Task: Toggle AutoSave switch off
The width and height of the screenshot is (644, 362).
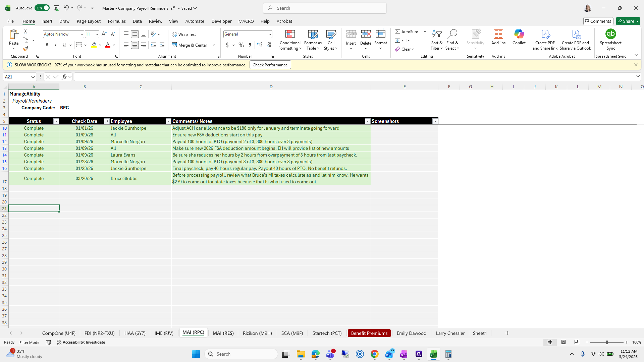Action: click(42, 8)
